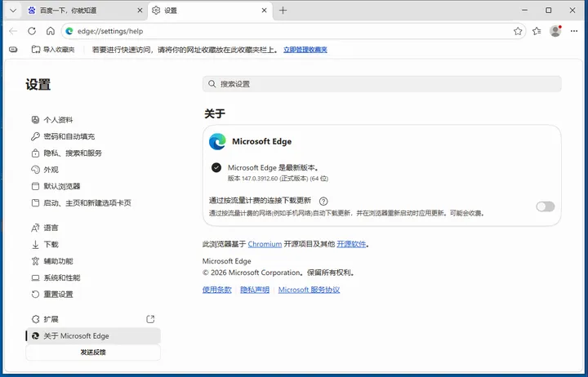Click the external link icon beside 扩展
588x377 pixels.
[x=150, y=319]
